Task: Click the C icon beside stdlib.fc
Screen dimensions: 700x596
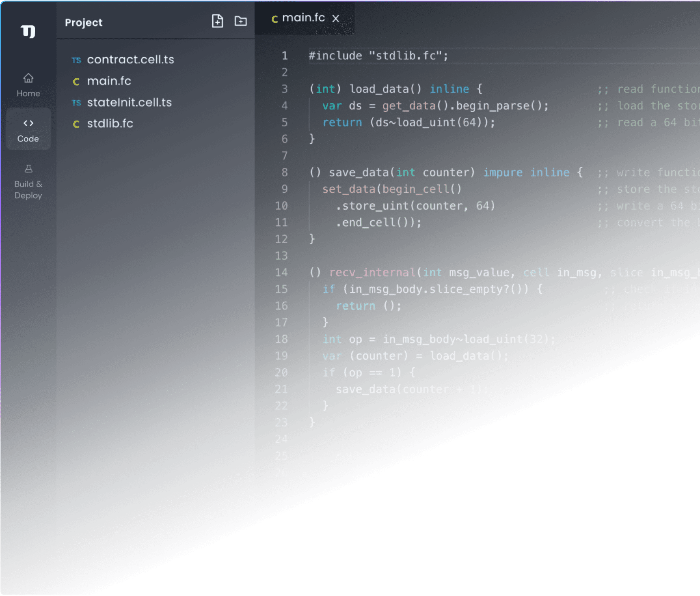Action: click(76, 124)
